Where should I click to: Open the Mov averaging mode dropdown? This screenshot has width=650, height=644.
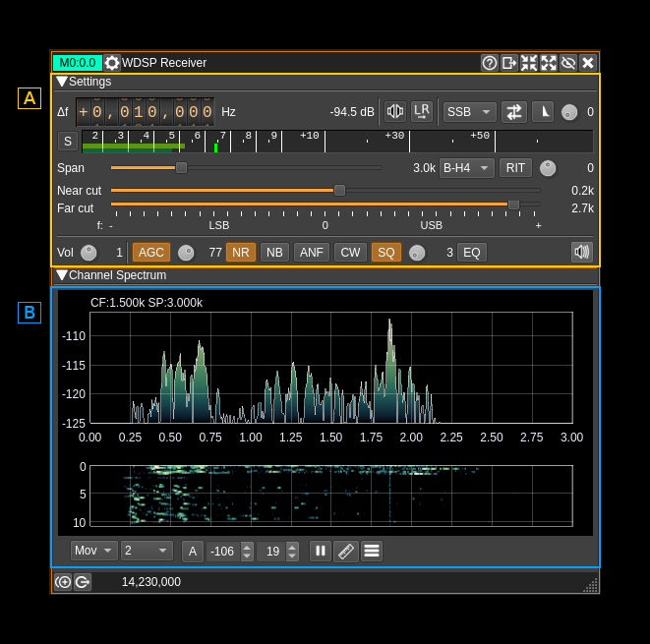tap(94, 551)
